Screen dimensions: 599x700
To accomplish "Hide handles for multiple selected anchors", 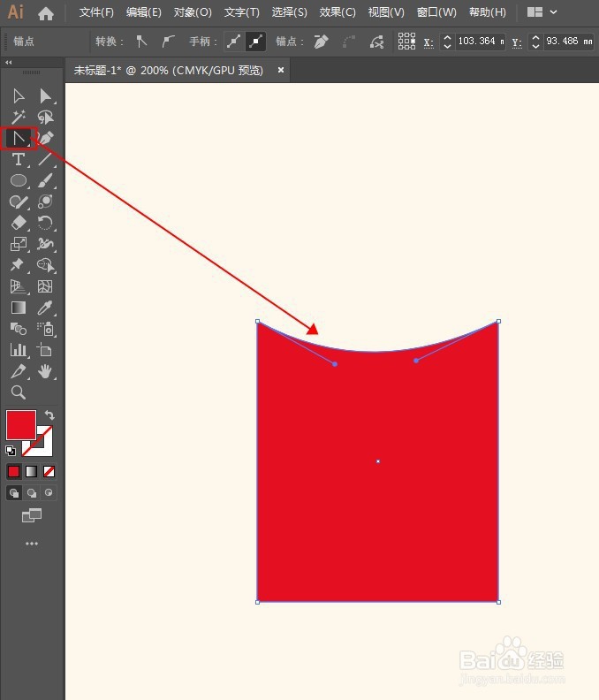I will pyautogui.click(x=255, y=42).
